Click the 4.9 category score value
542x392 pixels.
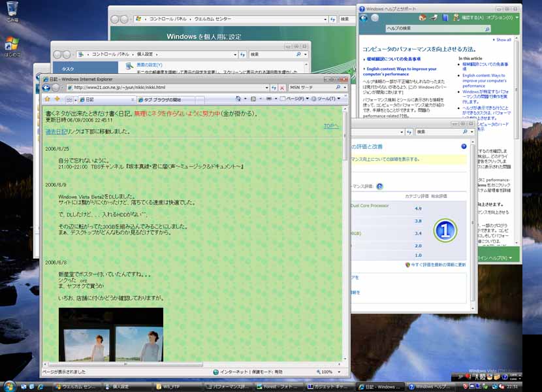pyautogui.click(x=418, y=208)
